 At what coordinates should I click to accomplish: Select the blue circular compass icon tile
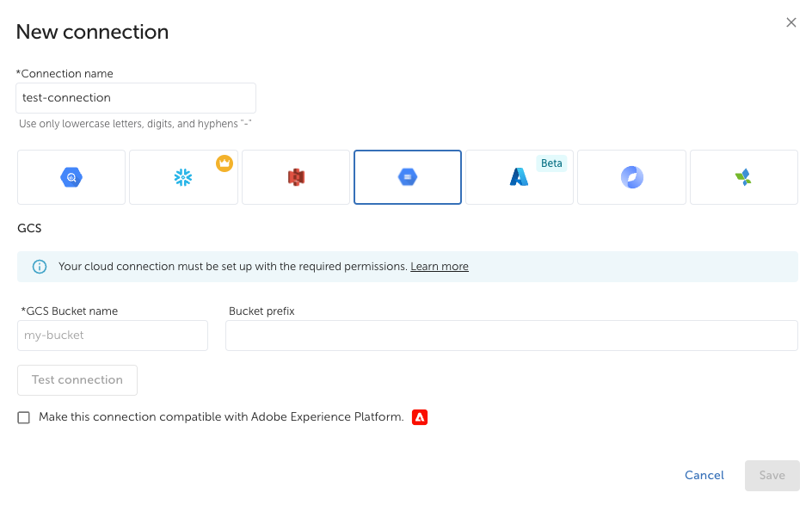tap(631, 177)
